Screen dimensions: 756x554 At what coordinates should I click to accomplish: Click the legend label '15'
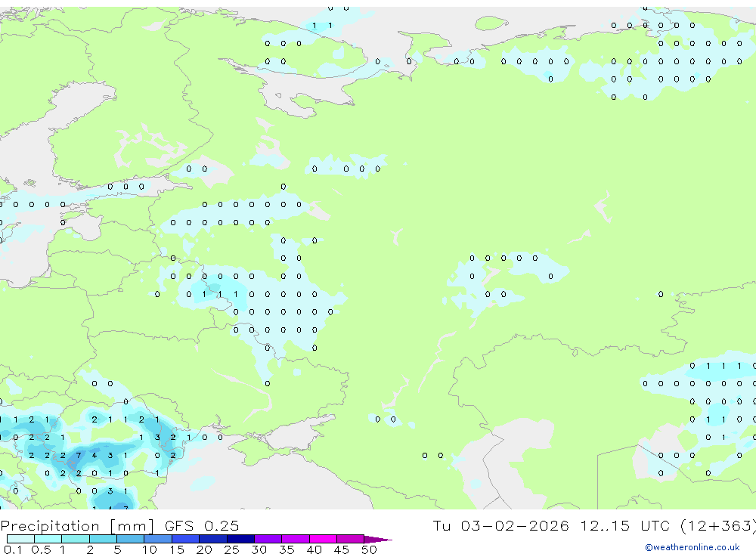pos(177,549)
